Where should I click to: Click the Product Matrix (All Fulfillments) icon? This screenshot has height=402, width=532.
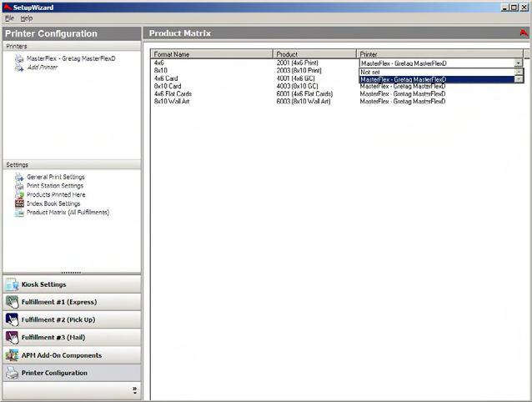point(19,213)
